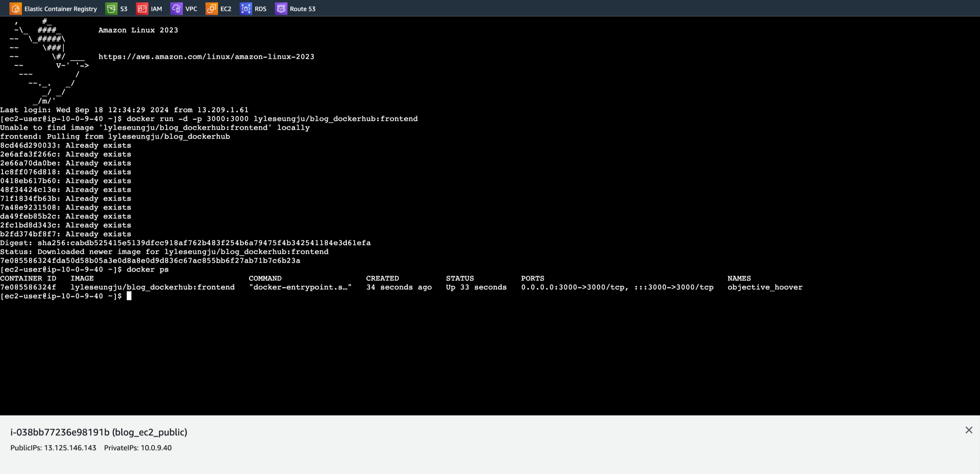Viewport: 980px width, 474px height.
Task: Click the green S3 bucket icon
Action: 111,9
